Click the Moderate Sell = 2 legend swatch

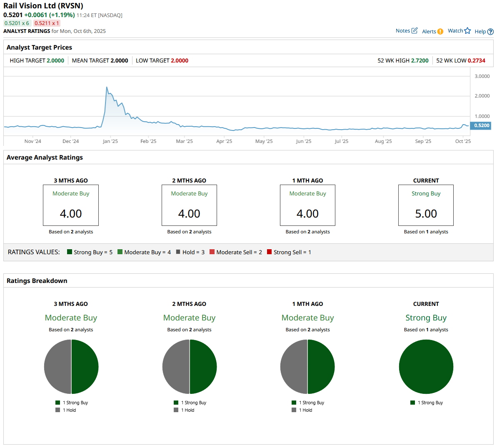212,252
